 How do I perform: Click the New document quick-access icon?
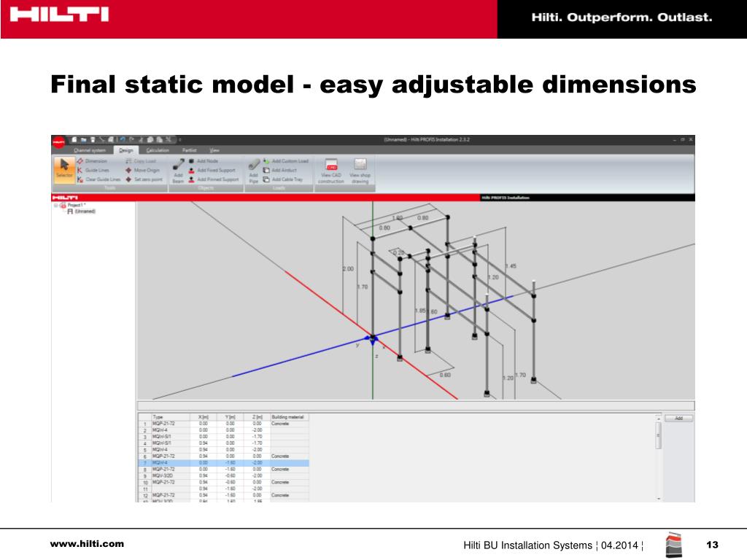74,139
